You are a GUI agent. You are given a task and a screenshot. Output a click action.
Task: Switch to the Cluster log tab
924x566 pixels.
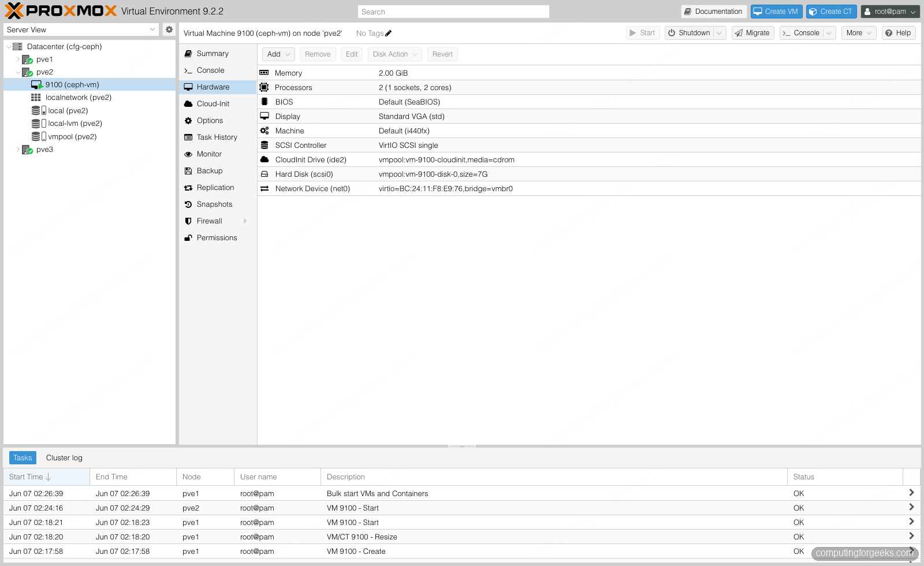tap(64, 458)
